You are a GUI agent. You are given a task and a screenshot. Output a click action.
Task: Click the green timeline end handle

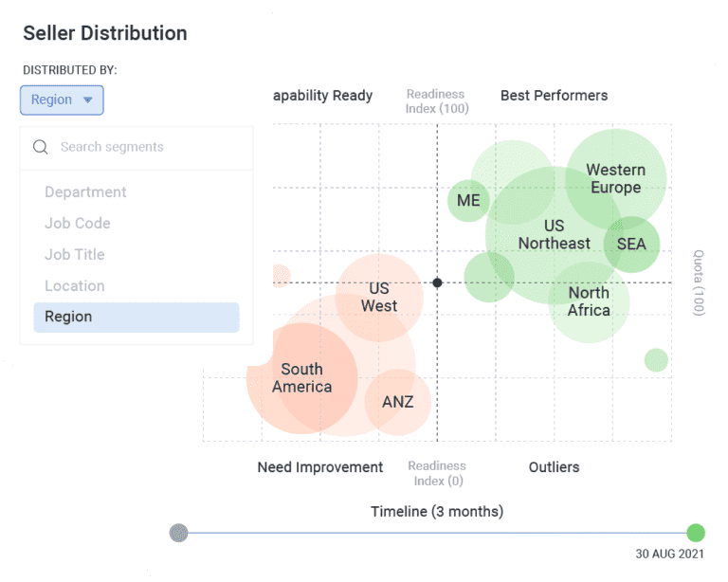[x=696, y=533]
